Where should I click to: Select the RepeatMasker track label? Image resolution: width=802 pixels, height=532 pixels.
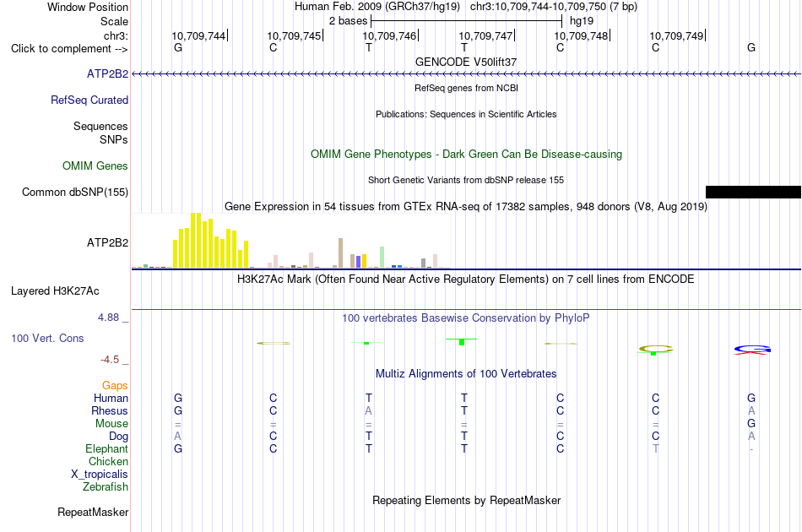[93, 512]
